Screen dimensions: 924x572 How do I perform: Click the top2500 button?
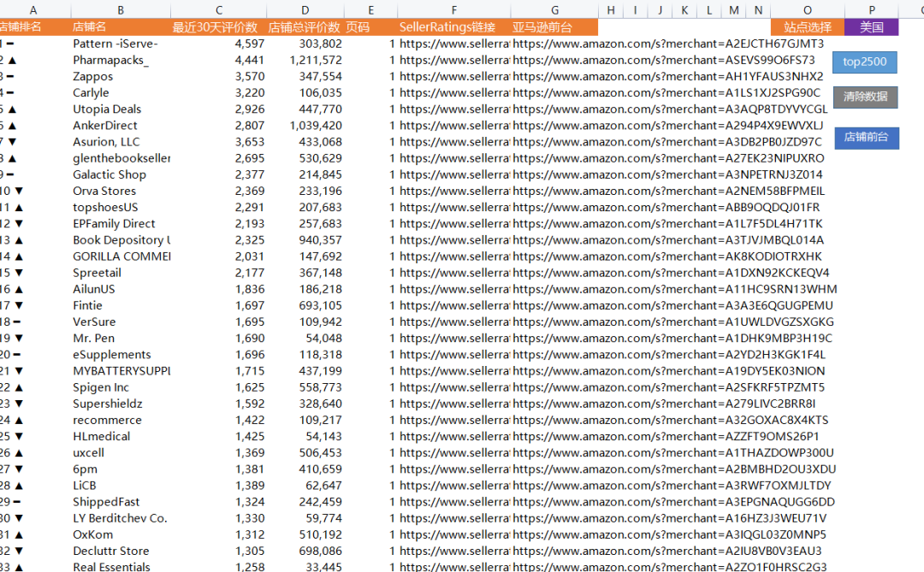[864, 62]
